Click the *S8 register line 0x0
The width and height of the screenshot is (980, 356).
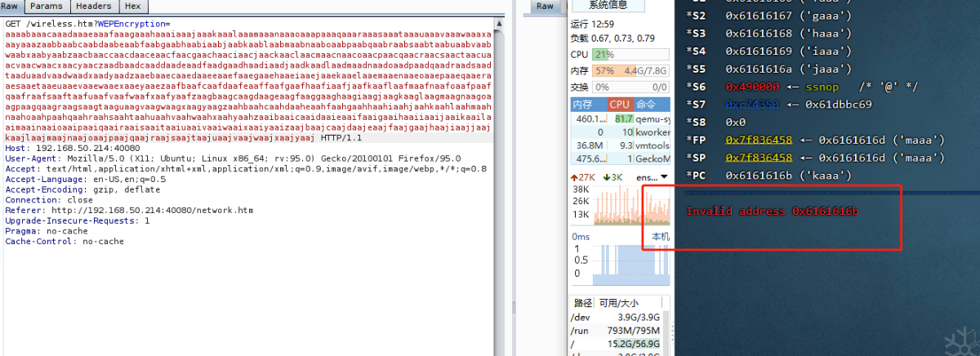pyautogui.click(x=716, y=122)
